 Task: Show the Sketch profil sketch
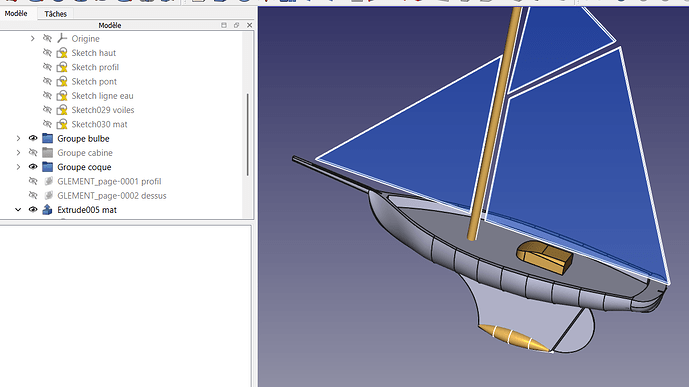coord(47,67)
